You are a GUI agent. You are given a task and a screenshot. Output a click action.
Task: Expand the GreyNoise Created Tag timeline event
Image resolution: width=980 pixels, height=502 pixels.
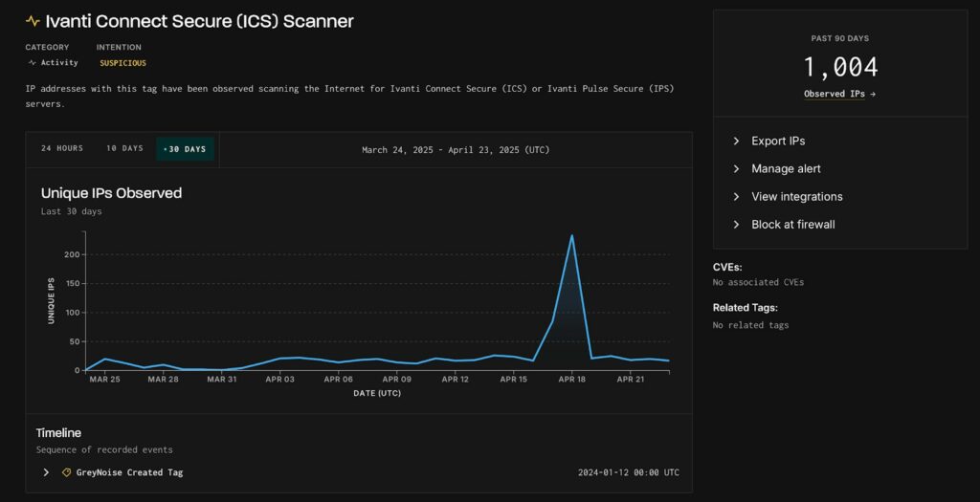pyautogui.click(x=46, y=472)
